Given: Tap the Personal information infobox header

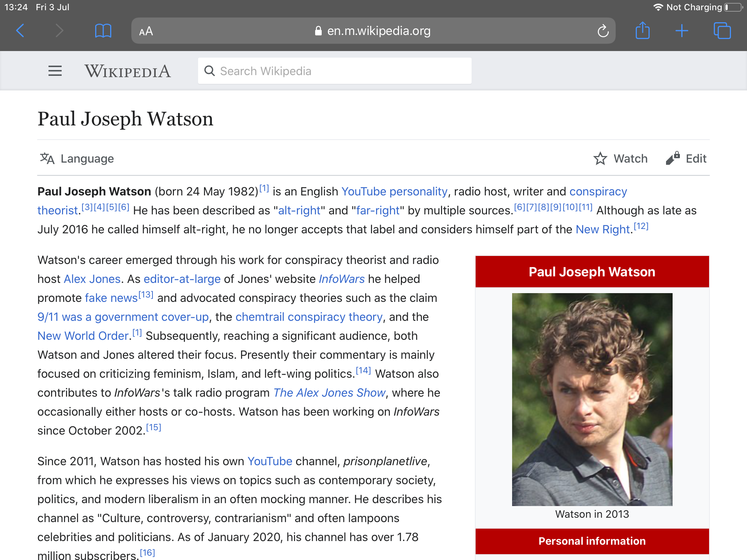Looking at the screenshot, I should point(592,541).
